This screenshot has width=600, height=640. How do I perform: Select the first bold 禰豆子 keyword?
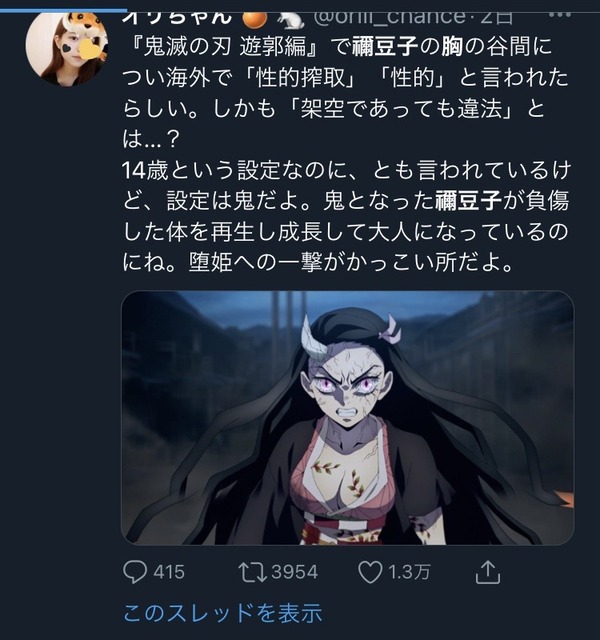click(385, 47)
